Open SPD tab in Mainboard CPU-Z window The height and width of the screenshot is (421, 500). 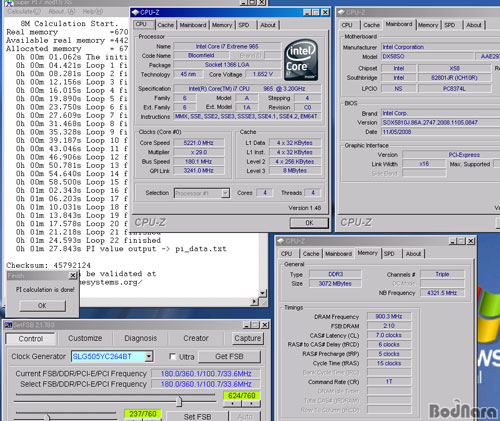click(x=450, y=25)
